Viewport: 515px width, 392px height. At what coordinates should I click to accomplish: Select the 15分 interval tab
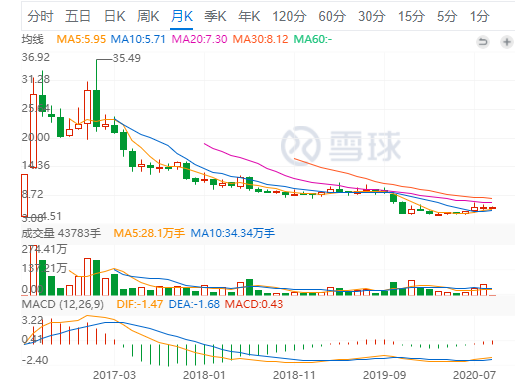point(411,16)
